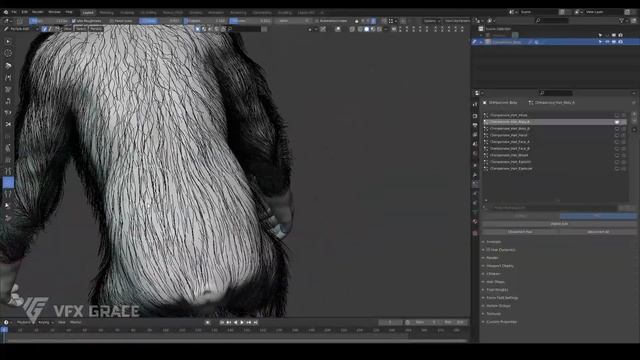
Task: Click the Disconnect Hair button
Action: tap(520, 231)
